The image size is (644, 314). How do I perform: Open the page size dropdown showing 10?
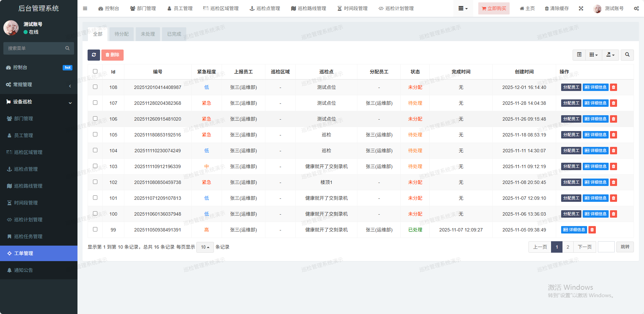(x=205, y=247)
